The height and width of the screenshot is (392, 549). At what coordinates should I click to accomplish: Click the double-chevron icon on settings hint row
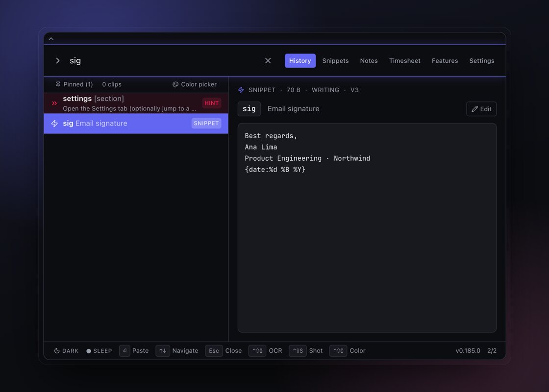(54, 103)
